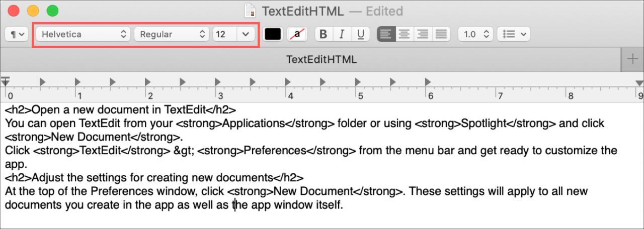Image resolution: width=644 pixels, height=229 pixels.
Task: Click the tab stop nearest ruler mark 1
Action: (78, 81)
